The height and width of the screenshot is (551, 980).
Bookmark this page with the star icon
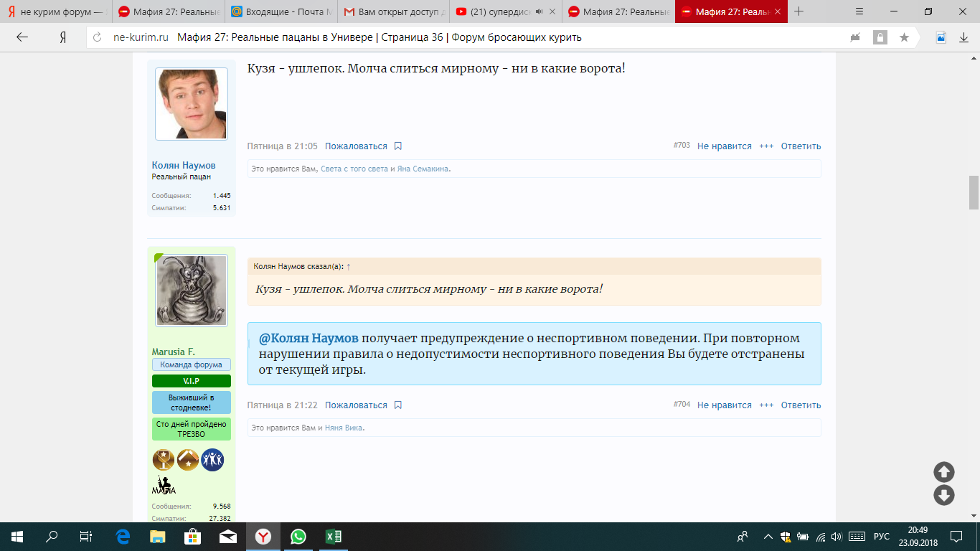[904, 38]
